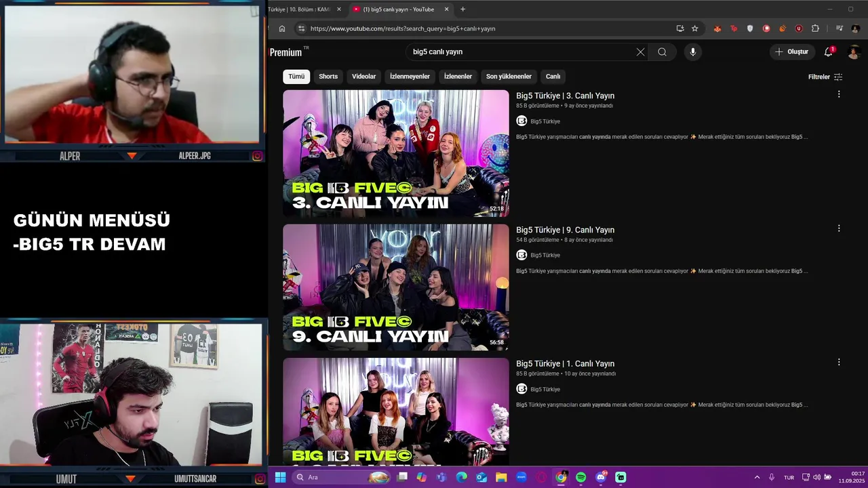Open a new browser tab
Screen dimensions: 868x488
click(462, 9)
